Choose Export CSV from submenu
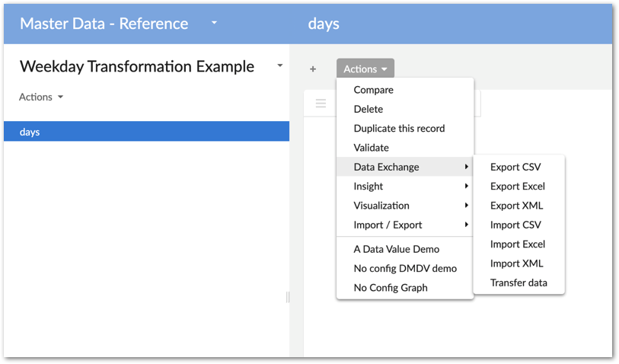Image resolution: width=619 pixels, height=364 pixels. 515,167
